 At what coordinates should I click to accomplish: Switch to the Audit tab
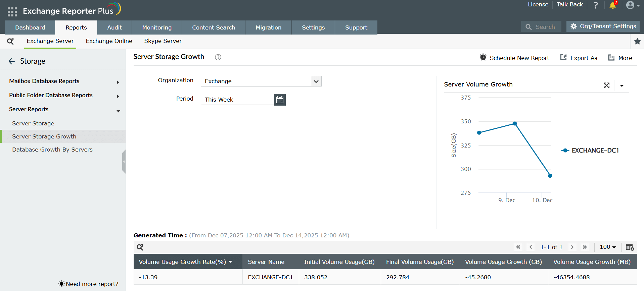(x=114, y=27)
